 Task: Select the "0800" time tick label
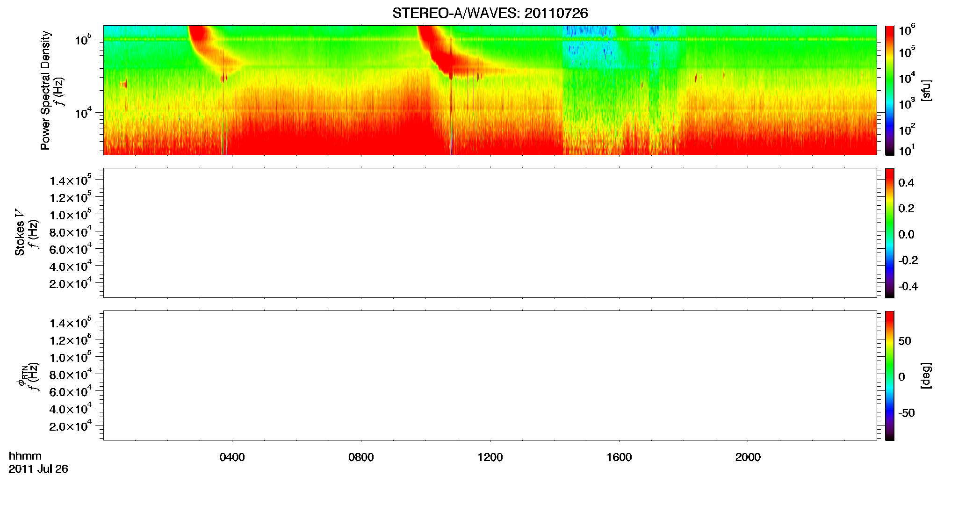[x=361, y=457]
